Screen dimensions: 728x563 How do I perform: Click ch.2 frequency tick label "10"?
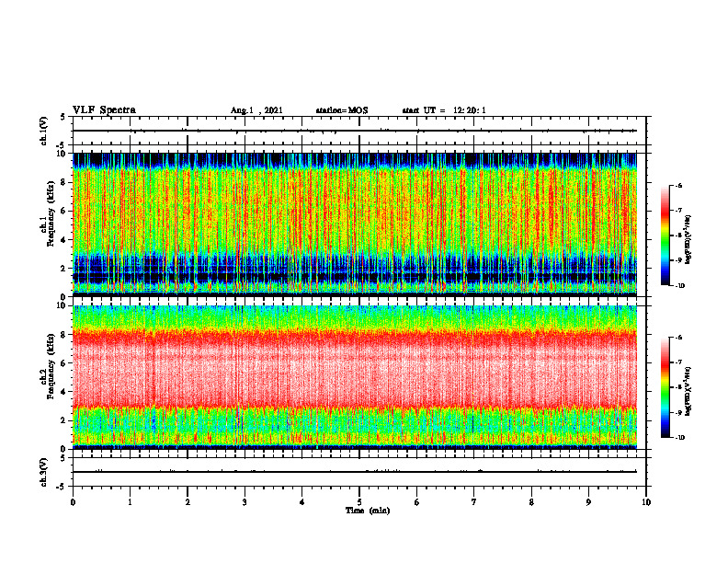pos(62,306)
